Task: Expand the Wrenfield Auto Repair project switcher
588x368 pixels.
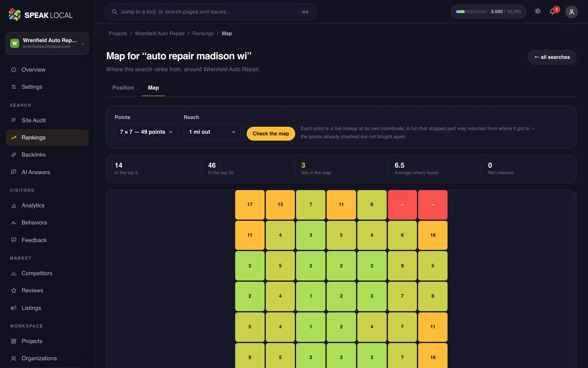Action: pos(47,43)
